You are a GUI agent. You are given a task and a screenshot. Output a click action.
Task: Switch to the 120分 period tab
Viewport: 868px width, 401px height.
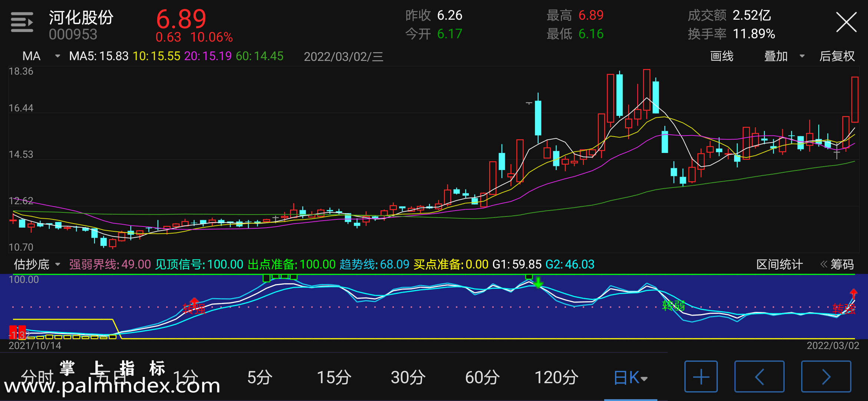556,377
